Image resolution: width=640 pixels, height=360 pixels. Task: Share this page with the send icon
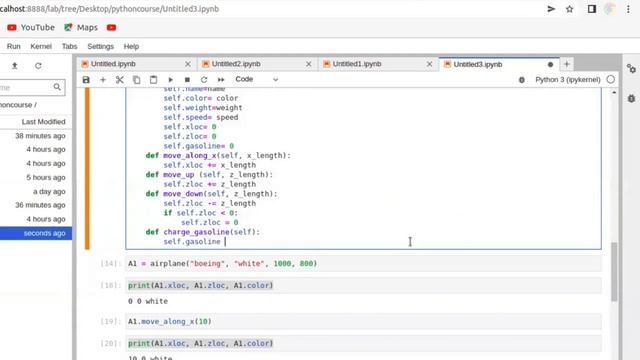click(551, 9)
